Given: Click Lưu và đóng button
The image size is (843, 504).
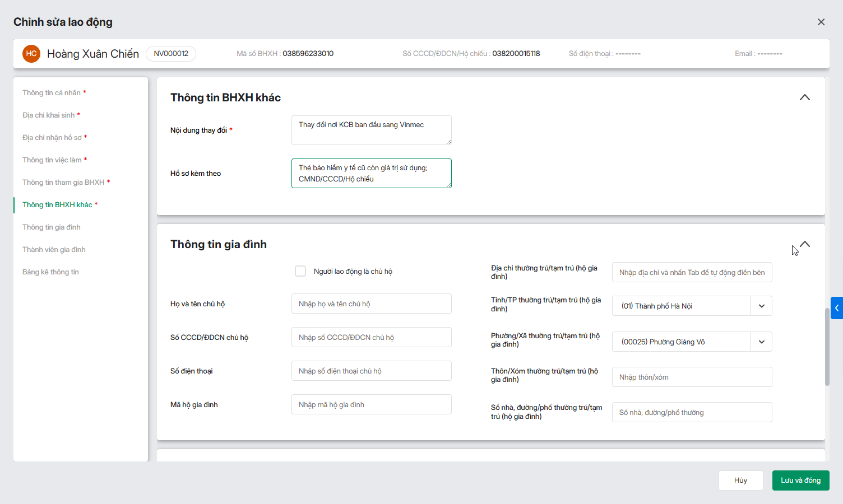Looking at the screenshot, I should pyautogui.click(x=800, y=480).
